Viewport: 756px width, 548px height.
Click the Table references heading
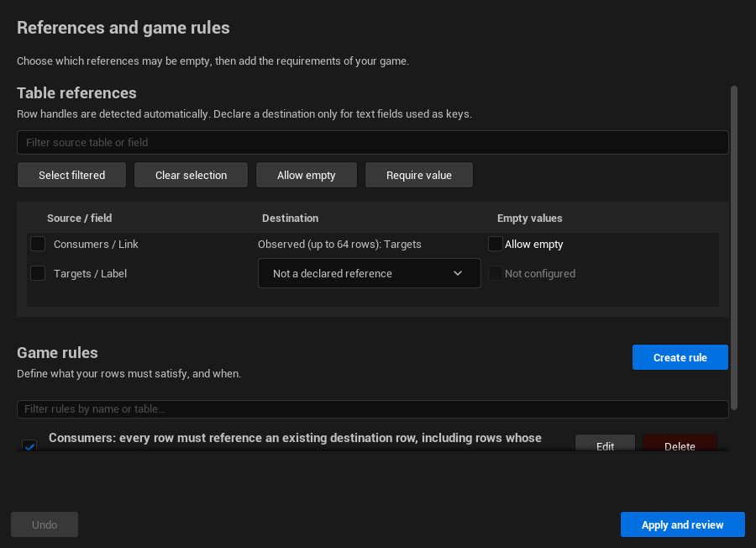point(76,92)
